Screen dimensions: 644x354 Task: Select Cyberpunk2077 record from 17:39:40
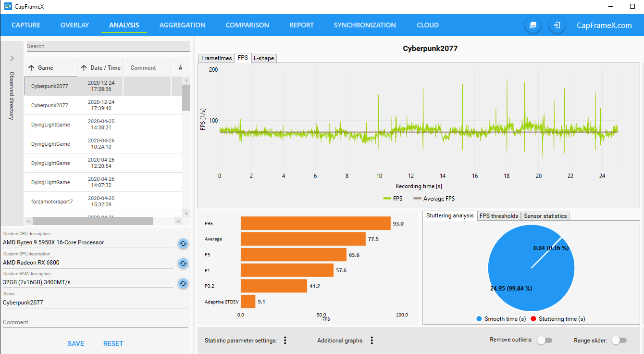click(103, 105)
